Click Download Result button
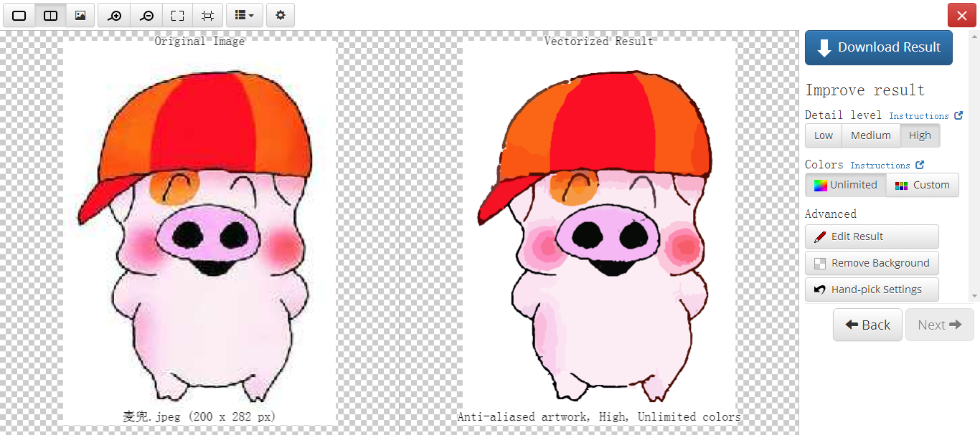 tap(878, 47)
